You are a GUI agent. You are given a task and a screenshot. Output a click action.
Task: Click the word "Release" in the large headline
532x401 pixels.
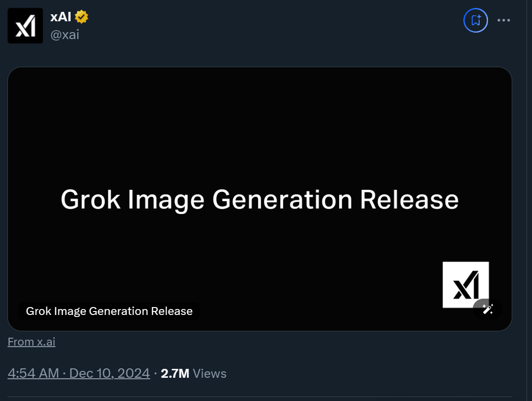(x=409, y=200)
